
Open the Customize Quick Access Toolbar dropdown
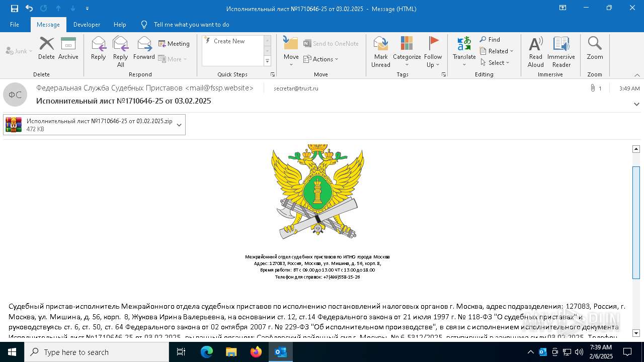point(87,9)
